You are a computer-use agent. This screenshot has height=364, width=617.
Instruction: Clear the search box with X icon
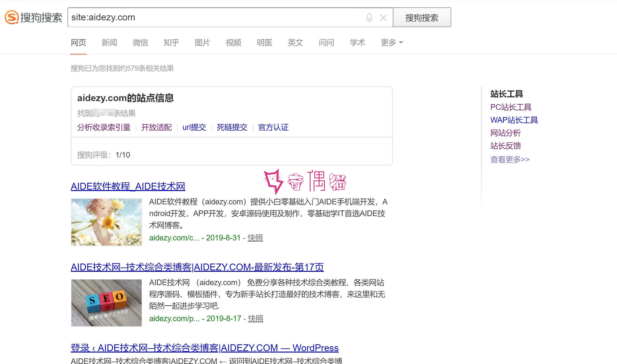tap(383, 18)
